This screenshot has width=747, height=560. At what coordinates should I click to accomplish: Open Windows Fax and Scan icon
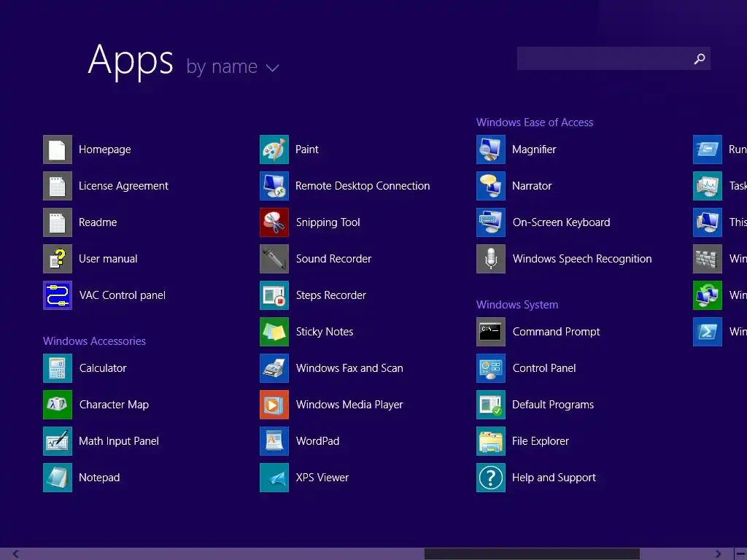point(274,368)
